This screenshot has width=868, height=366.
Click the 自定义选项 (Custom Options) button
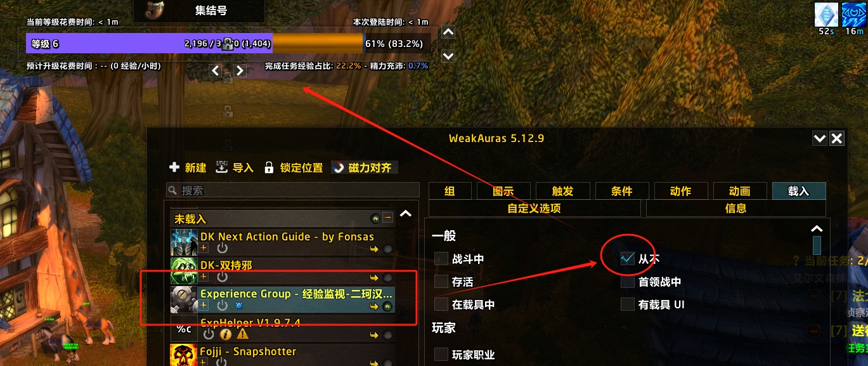pyautogui.click(x=534, y=208)
